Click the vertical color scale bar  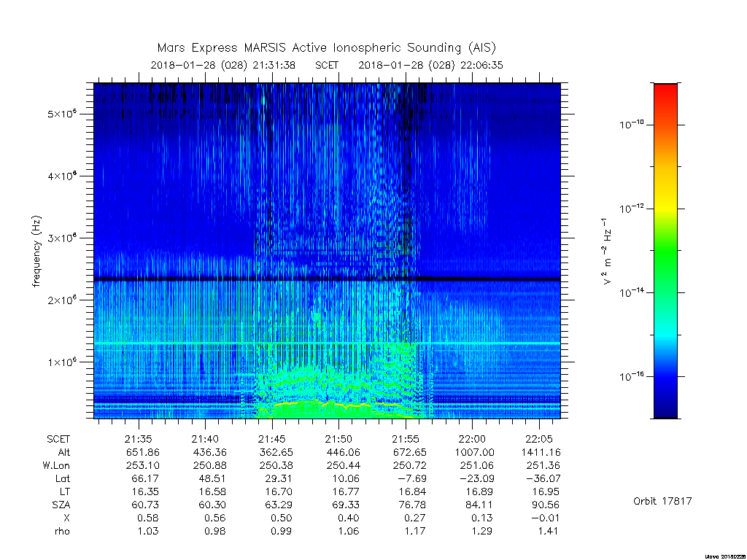coord(665,251)
